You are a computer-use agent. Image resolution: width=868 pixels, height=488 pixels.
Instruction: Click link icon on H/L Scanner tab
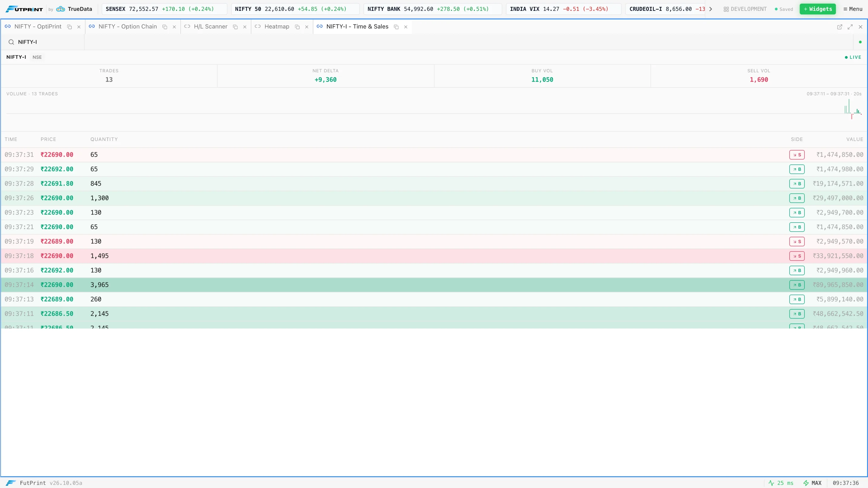187,26
